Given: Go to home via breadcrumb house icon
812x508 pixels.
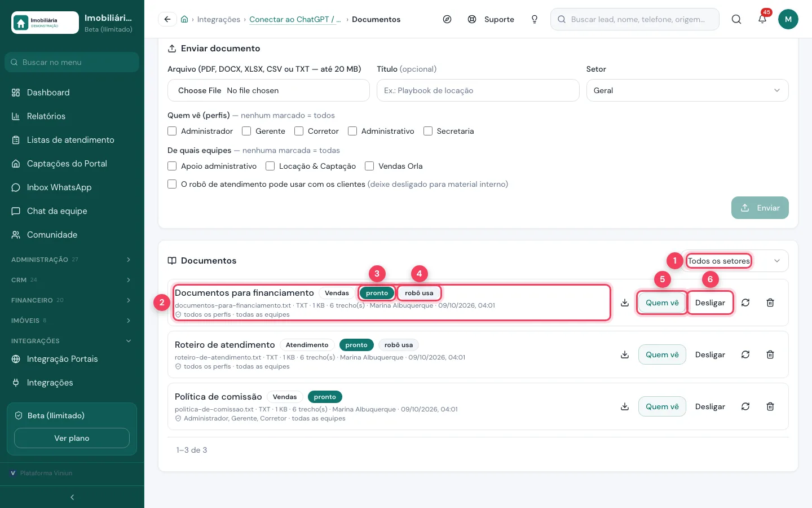Looking at the screenshot, I should [184, 19].
